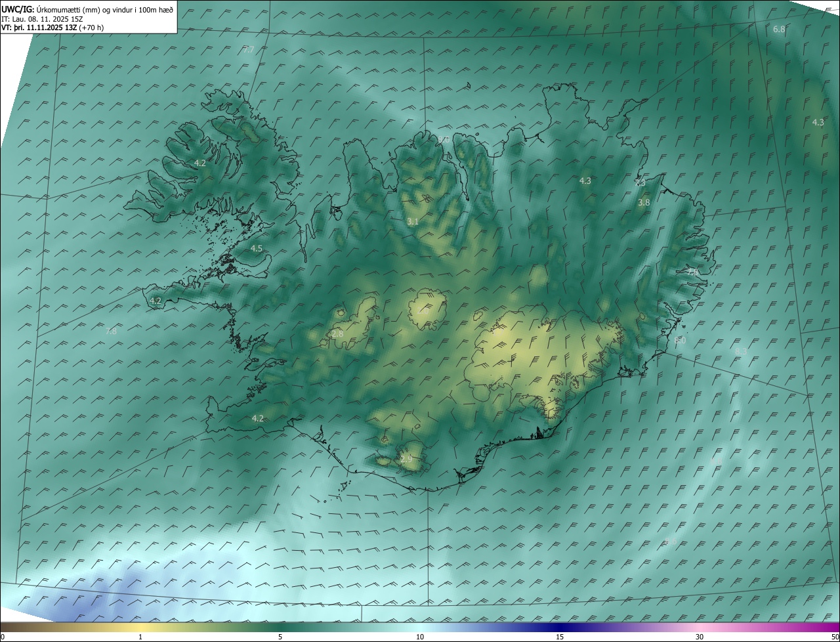Click the 2.9 value label

point(406,459)
